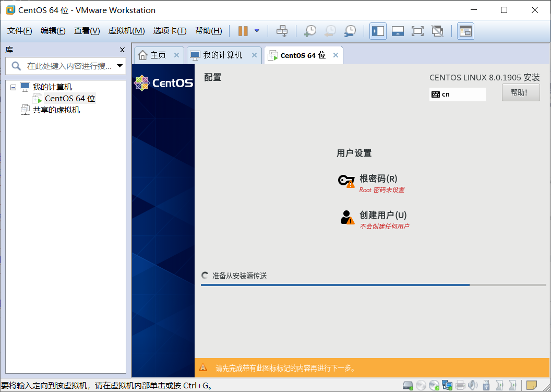Click the Unity mode toolbar icon
Viewport: 551px width, 392px height.
point(437,31)
